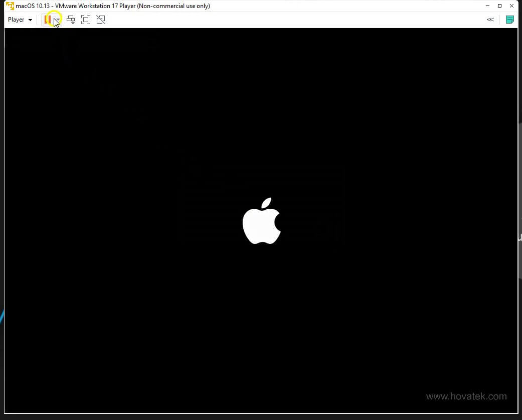The image size is (522, 420).
Task: Open the teal sticky-note icon on the toolbar
Action: [509, 19]
